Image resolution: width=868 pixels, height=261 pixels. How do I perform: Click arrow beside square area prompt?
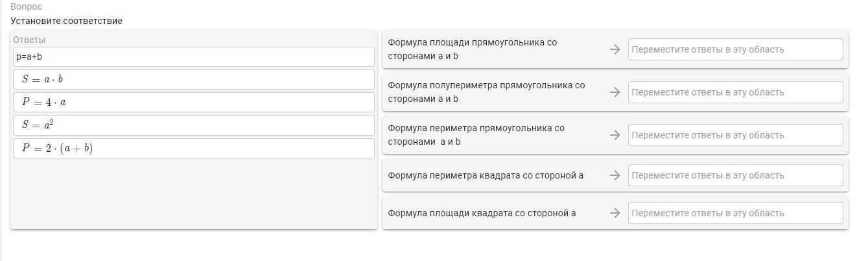click(x=615, y=213)
